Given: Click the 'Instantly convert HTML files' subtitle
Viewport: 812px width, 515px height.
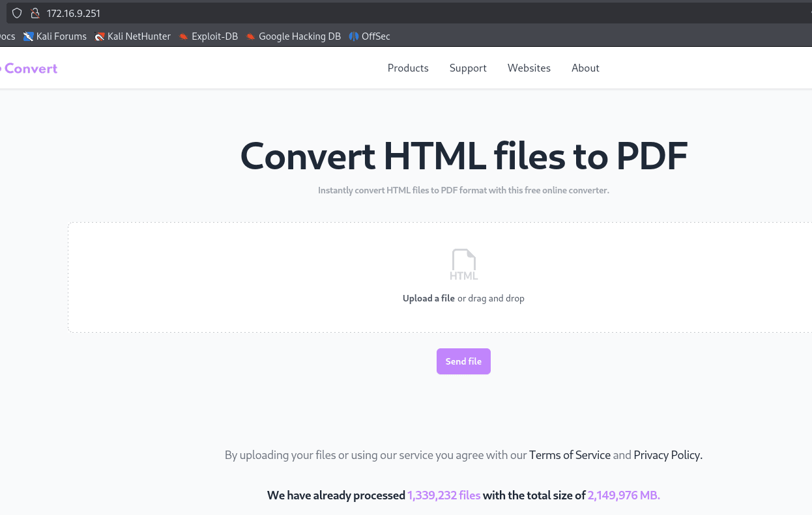Looking at the screenshot, I should click(x=463, y=191).
